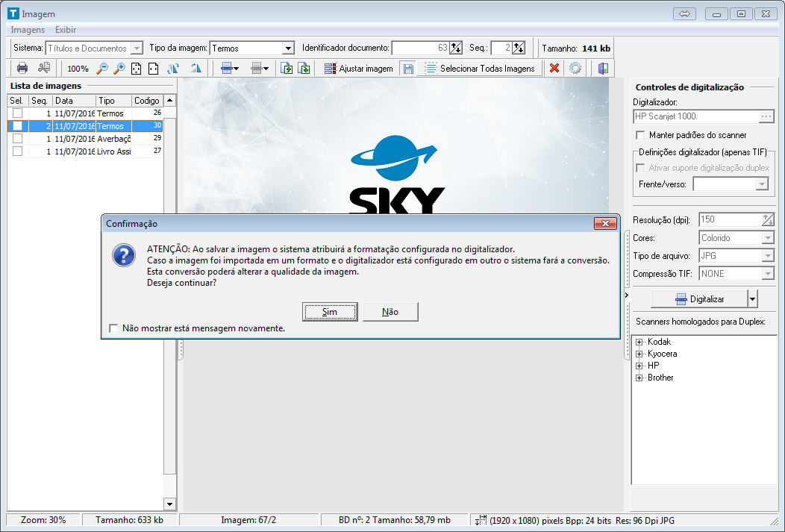Toggle 'Ativar suporte digitalização duplex' checkbox
The height and width of the screenshot is (532, 785).
click(639, 168)
